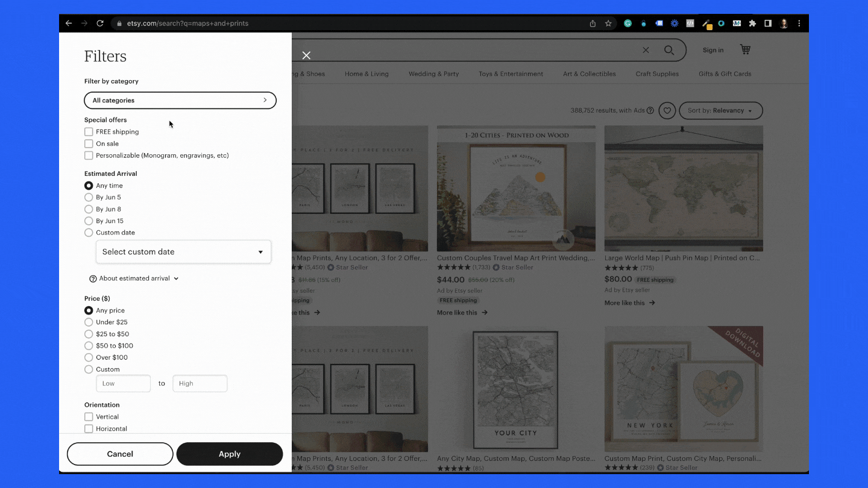Screen dimensions: 868x488
Task: Bookmark this page with star icon
Action: point(608,23)
